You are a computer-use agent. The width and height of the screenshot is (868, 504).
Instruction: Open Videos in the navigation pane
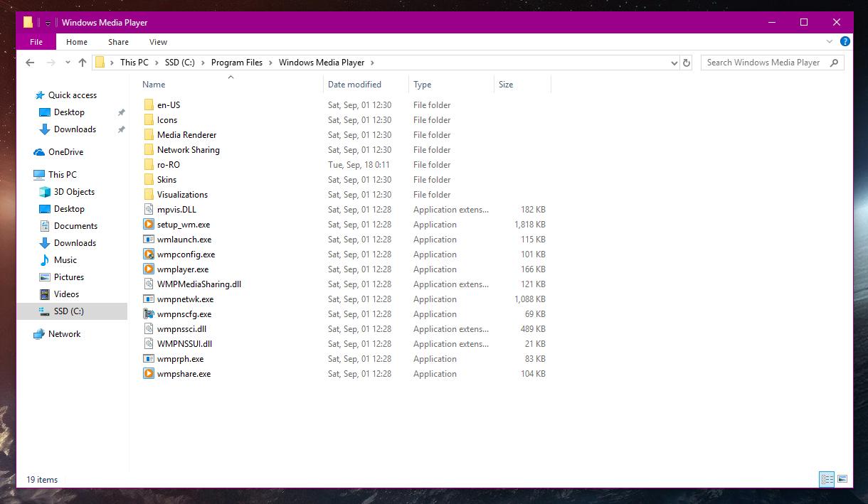click(66, 294)
